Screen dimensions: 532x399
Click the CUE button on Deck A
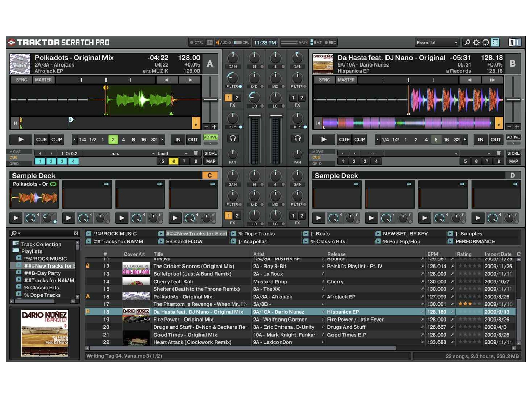[x=42, y=139]
